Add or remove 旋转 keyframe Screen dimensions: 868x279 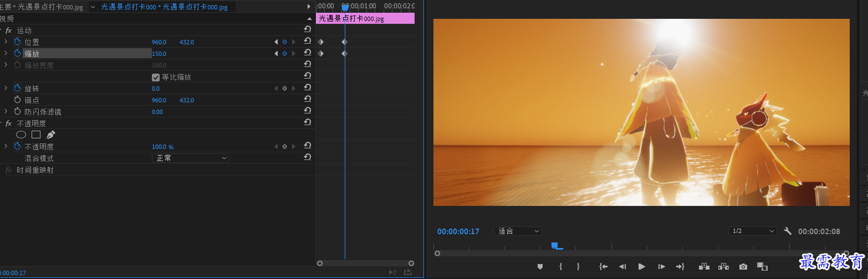tap(284, 89)
